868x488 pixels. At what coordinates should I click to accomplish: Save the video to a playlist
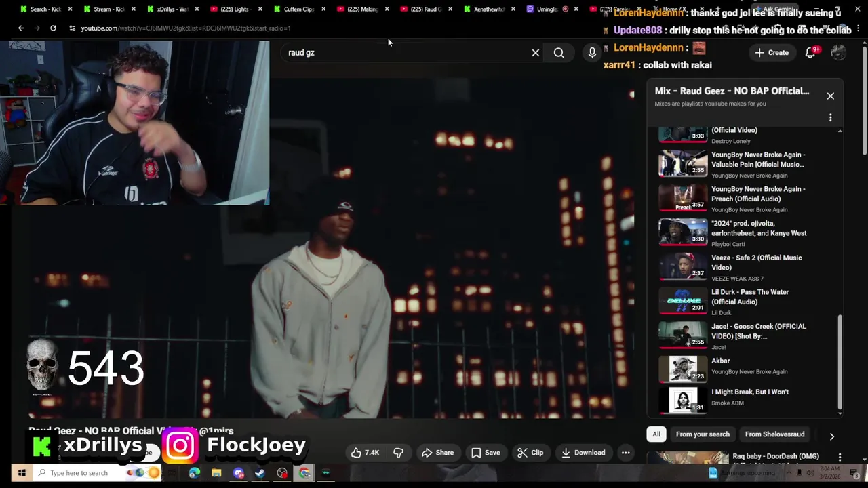coord(486,453)
